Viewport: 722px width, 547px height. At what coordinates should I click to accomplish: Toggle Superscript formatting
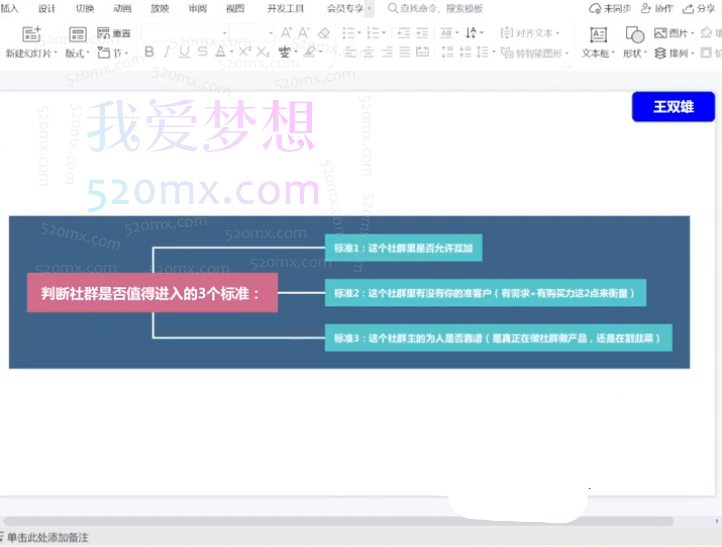tap(245, 52)
